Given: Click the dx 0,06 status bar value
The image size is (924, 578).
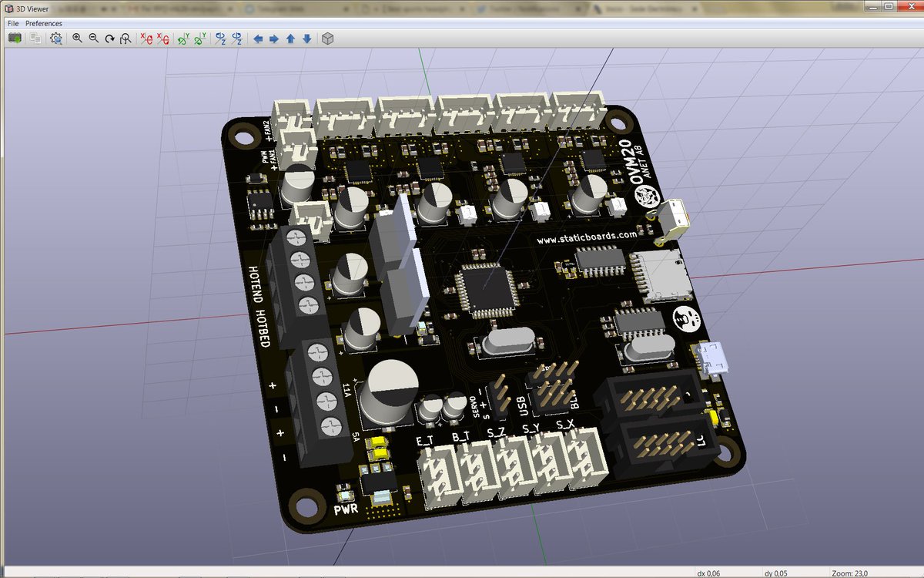Looking at the screenshot, I should 709,573.
